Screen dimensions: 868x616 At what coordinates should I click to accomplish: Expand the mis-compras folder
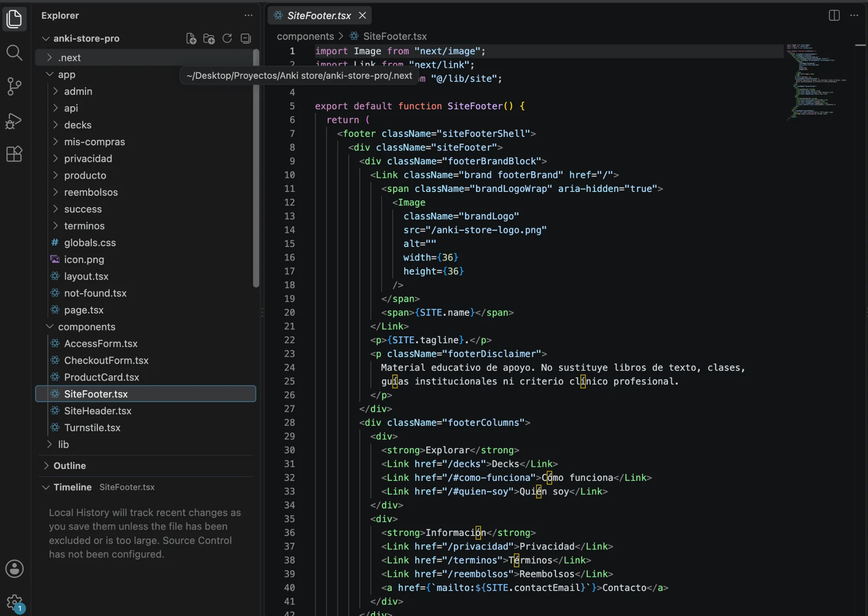click(145, 142)
